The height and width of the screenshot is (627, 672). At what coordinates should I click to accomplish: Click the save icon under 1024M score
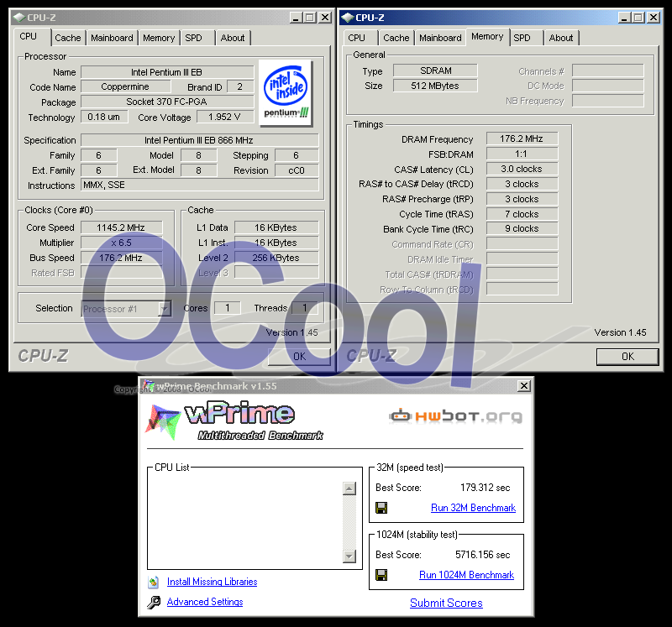[381, 575]
